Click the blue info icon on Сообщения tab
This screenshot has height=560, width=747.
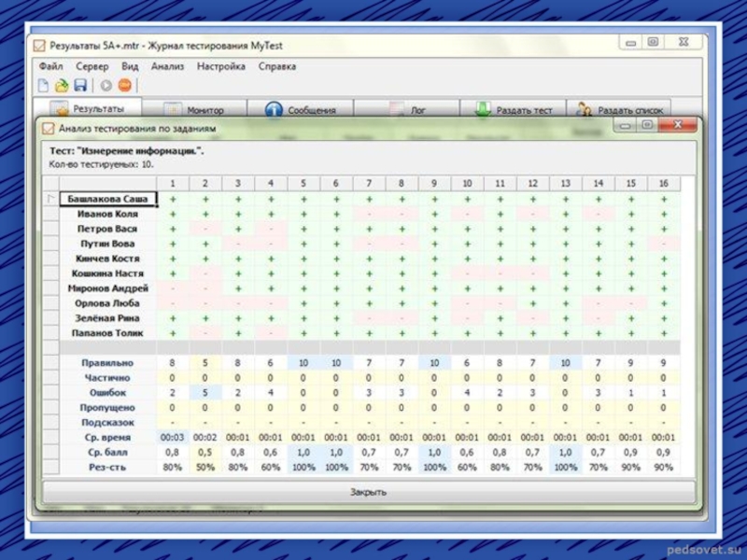(274, 110)
